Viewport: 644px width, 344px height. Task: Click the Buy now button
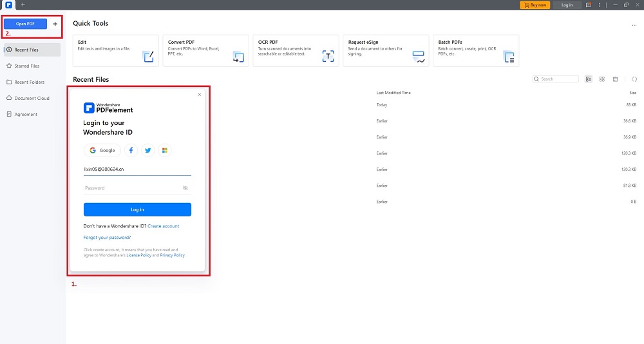point(535,5)
